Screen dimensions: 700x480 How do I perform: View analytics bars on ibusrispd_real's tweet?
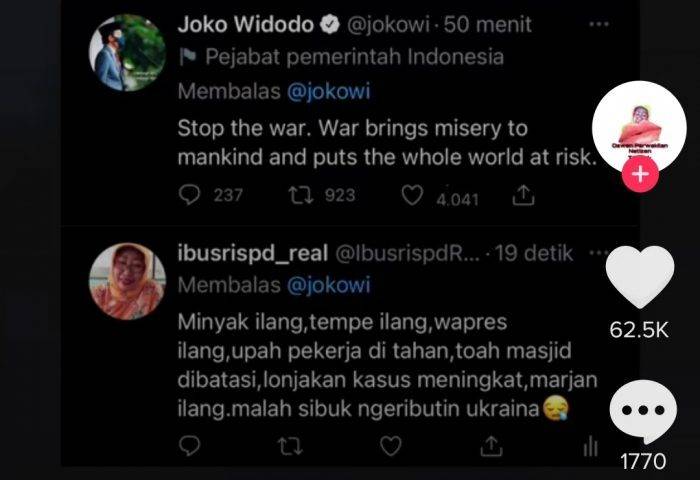590,446
